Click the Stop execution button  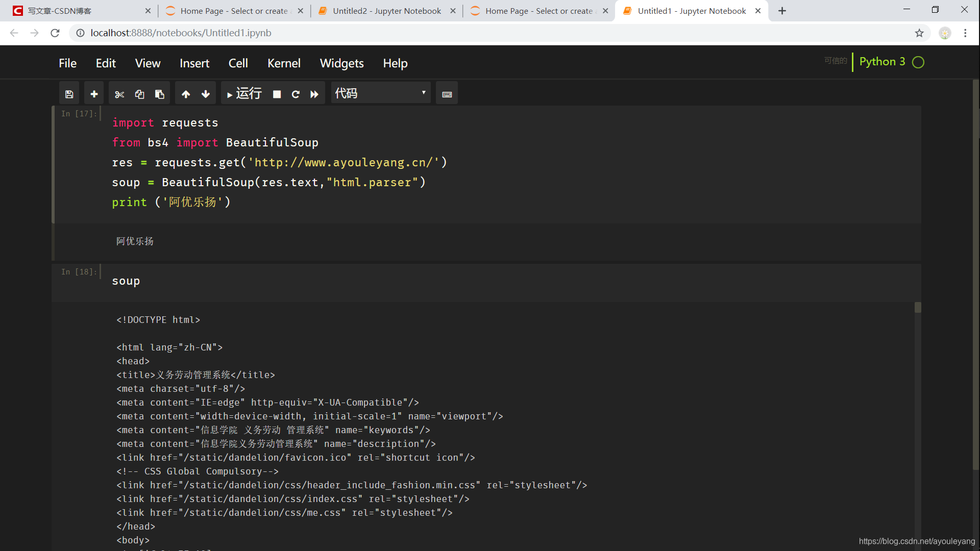coord(277,93)
